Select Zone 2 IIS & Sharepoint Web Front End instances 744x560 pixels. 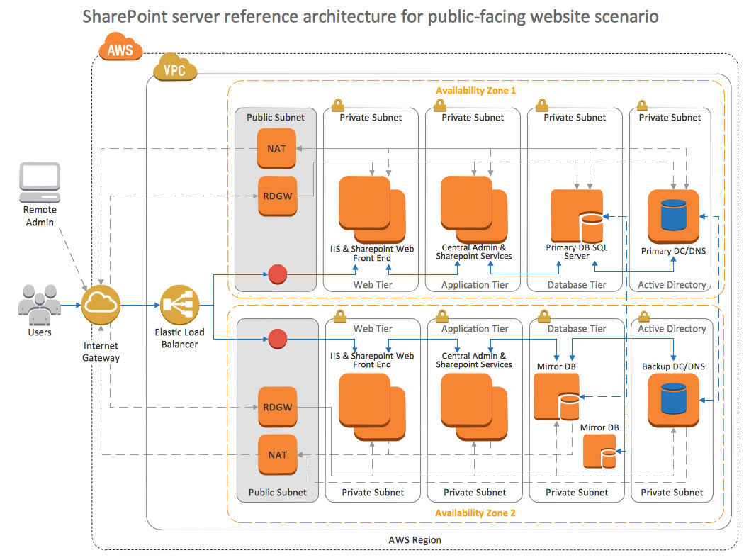[372, 407]
